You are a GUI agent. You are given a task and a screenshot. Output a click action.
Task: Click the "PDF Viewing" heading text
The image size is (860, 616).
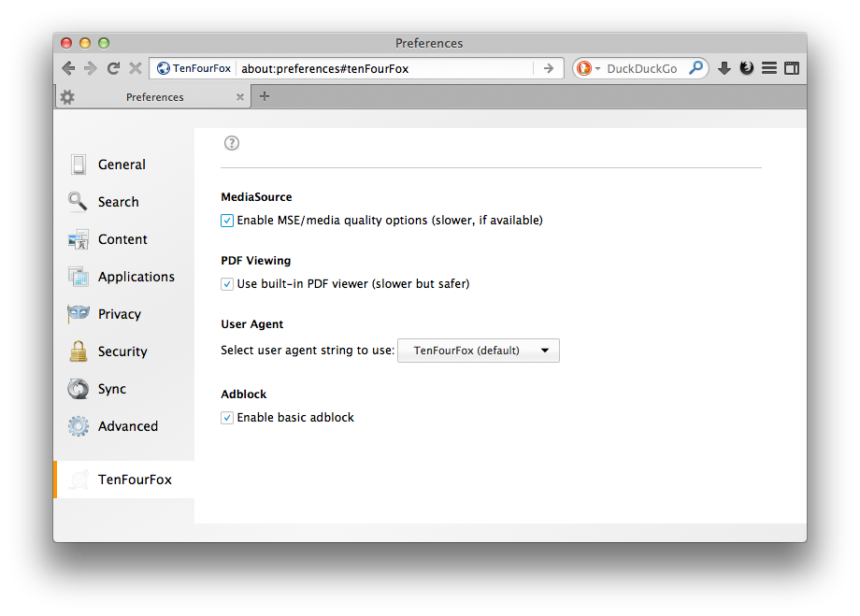point(255,261)
